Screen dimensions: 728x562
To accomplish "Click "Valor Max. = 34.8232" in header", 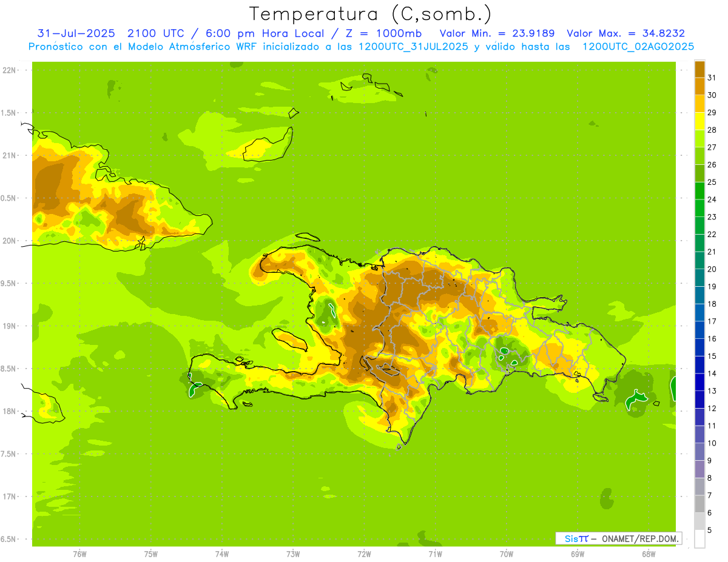I will (x=625, y=33).
